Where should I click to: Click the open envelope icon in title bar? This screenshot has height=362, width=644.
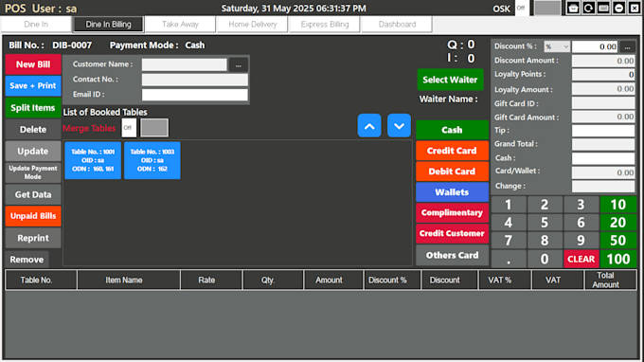click(x=573, y=8)
